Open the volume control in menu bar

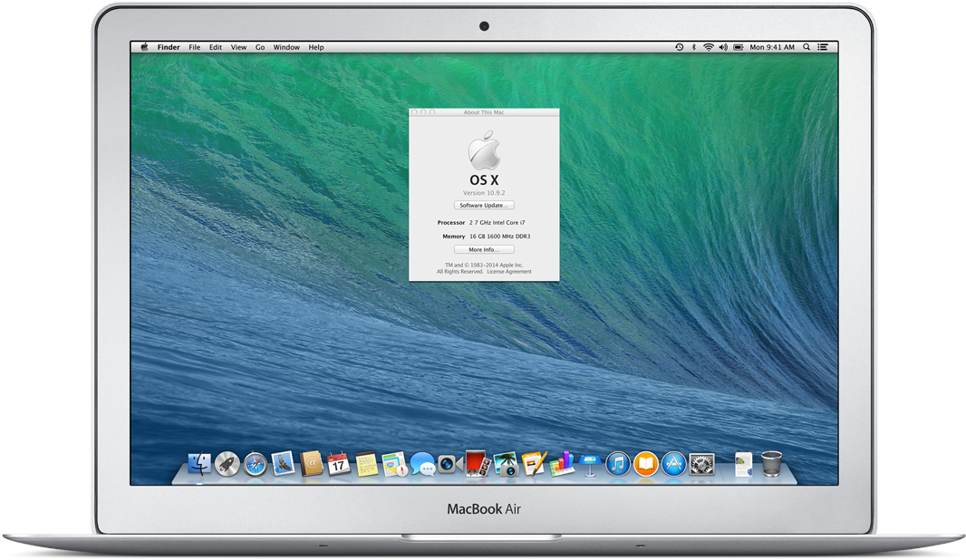pyautogui.click(x=723, y=47)
